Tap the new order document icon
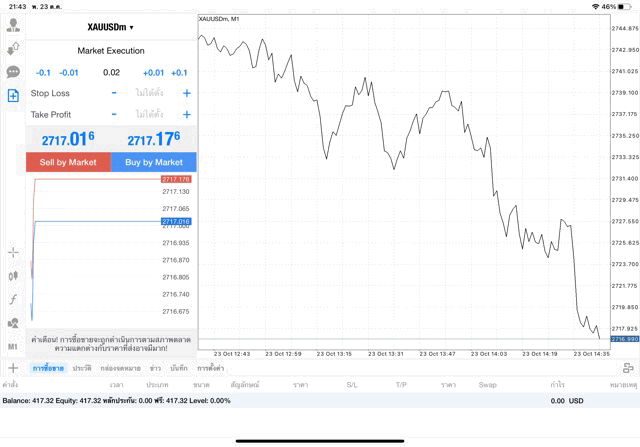 click(x=13, y=96)
